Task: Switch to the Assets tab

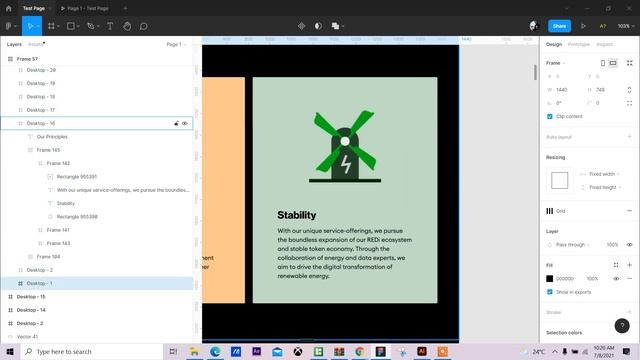Action: click(36, 44)
